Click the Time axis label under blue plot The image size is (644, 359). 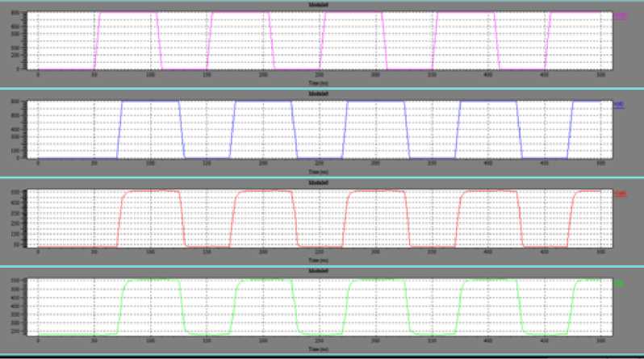(318, 172)
